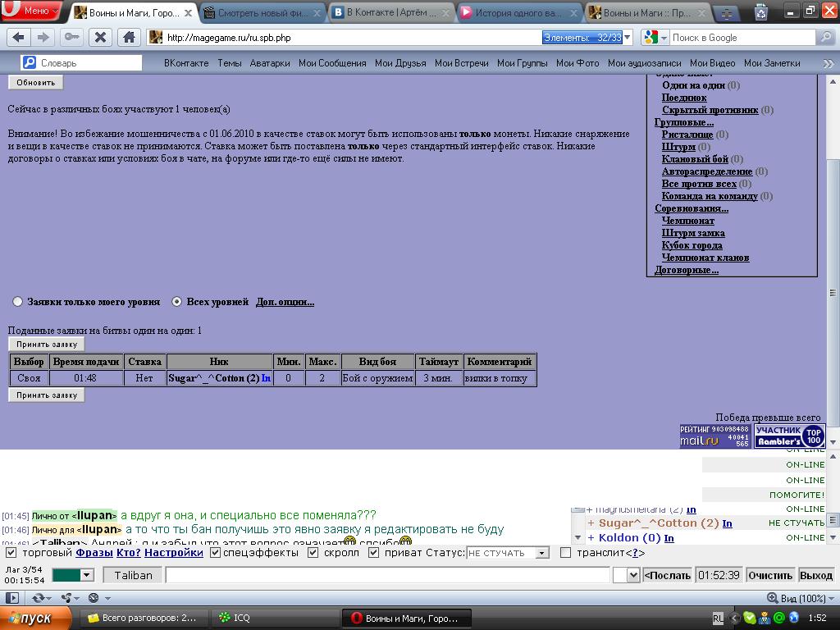Screen dimensions: 840x630
Task: Go back with the browser back arrow
Action: click(18, 37)
